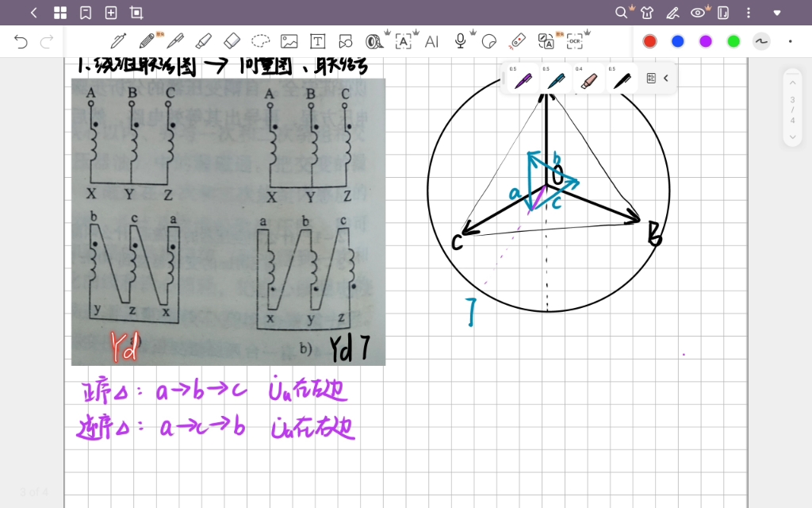The image size is (812, 508).
Task: Pick the pink 0.4 highlighter preset
Action: (588, 79)
